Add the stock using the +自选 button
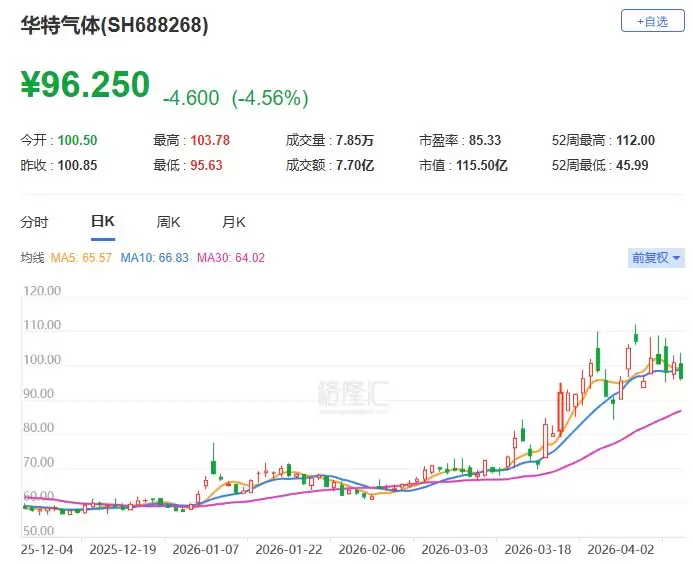Screen dimensions: 693x564 coord(646,21)
